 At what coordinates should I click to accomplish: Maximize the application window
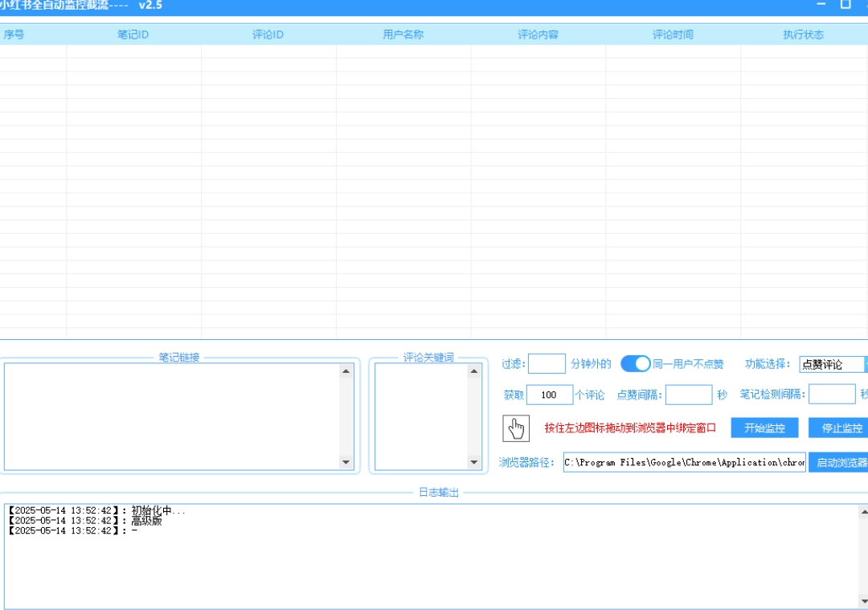[x=845, y=5]
